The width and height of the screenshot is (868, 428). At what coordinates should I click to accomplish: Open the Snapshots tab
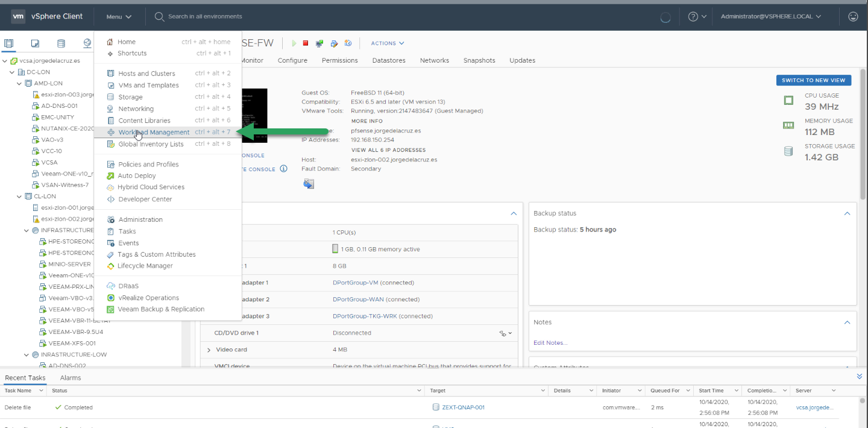point(479,60)
